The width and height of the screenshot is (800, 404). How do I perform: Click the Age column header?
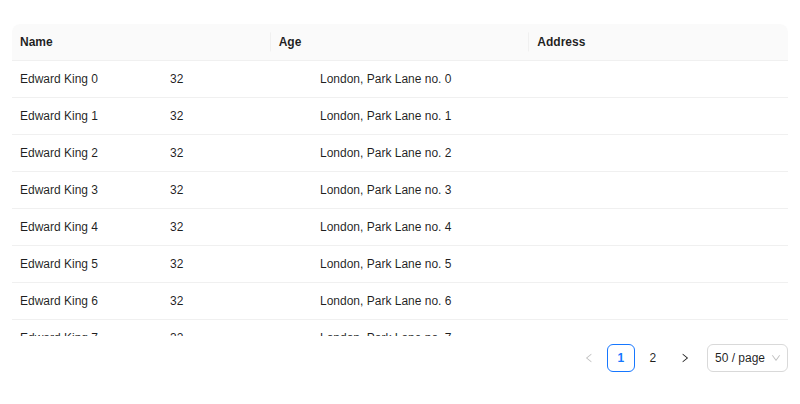[x=291, y=42]
